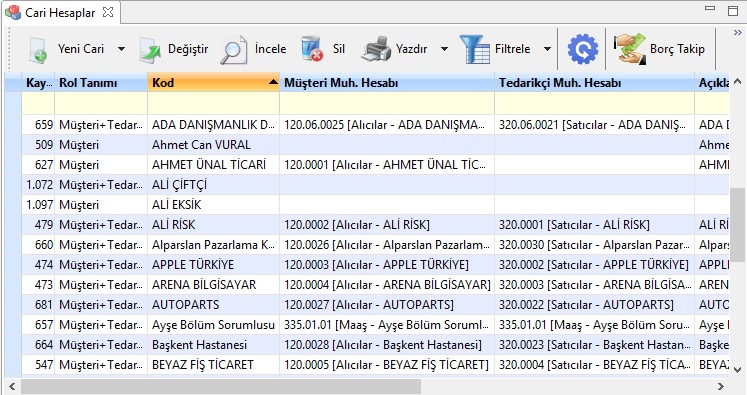747x395 pixels.
Task: Click the 120.0003 [Alıcılar - APPLE TÜRKİYE] cell
Action: 387,265
